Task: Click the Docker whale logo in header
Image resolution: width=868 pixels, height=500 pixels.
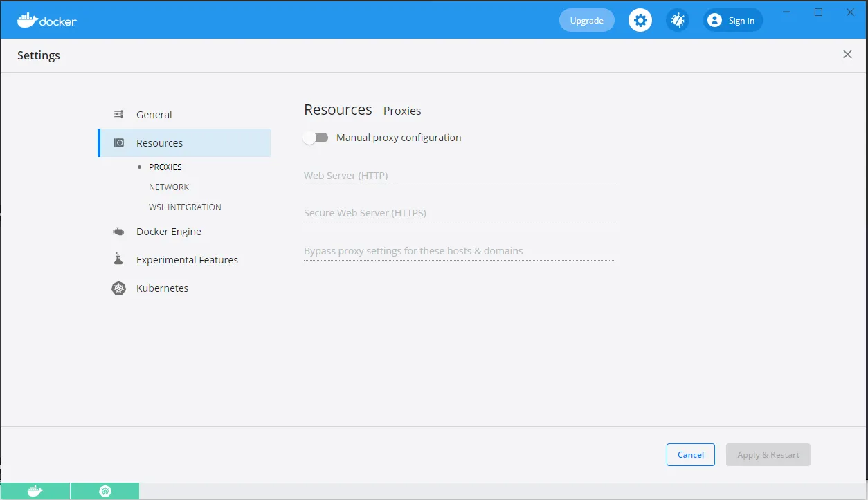Action: point(47,20)
